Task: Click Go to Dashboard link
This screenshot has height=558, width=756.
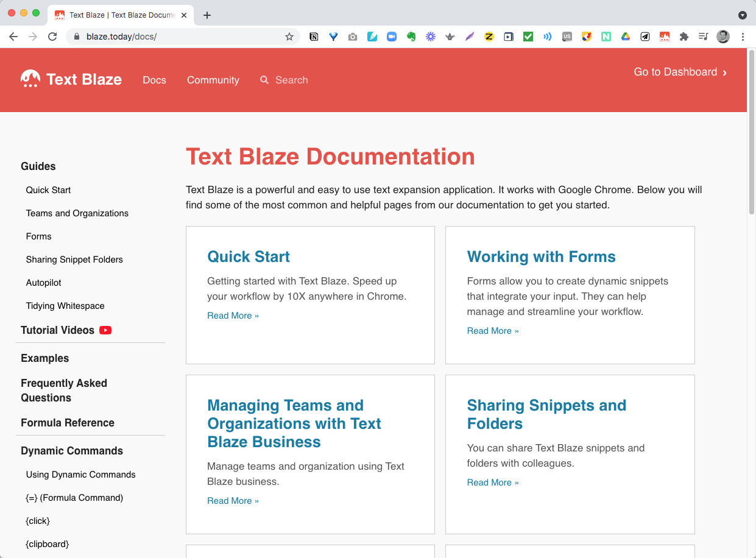Action: (x=680, y=72)
